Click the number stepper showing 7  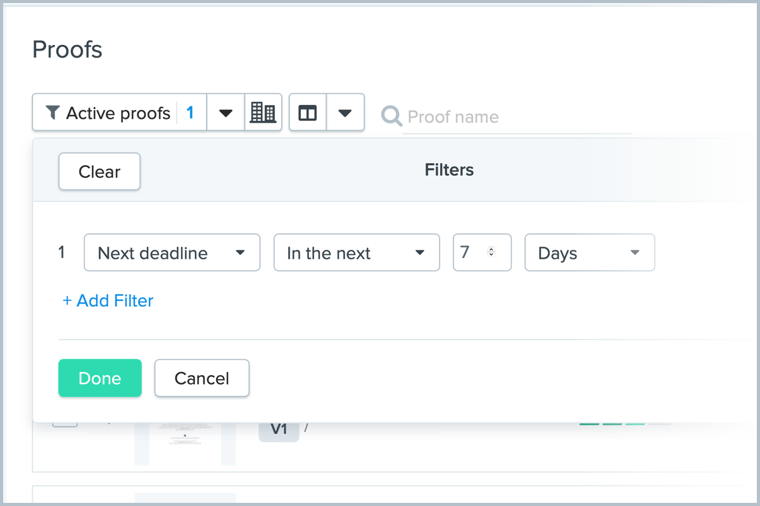click(x=490, y=253)
